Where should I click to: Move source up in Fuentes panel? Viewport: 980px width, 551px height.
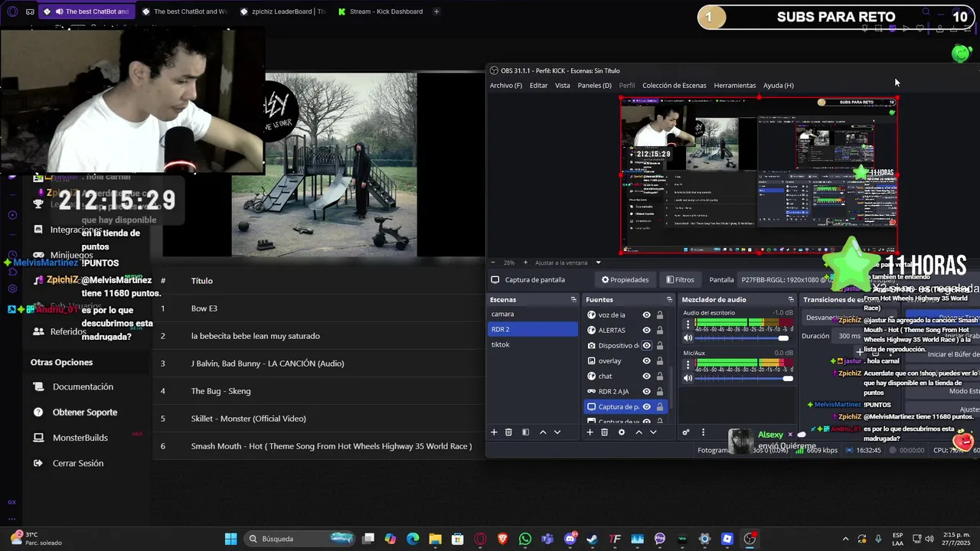(639, 432)
